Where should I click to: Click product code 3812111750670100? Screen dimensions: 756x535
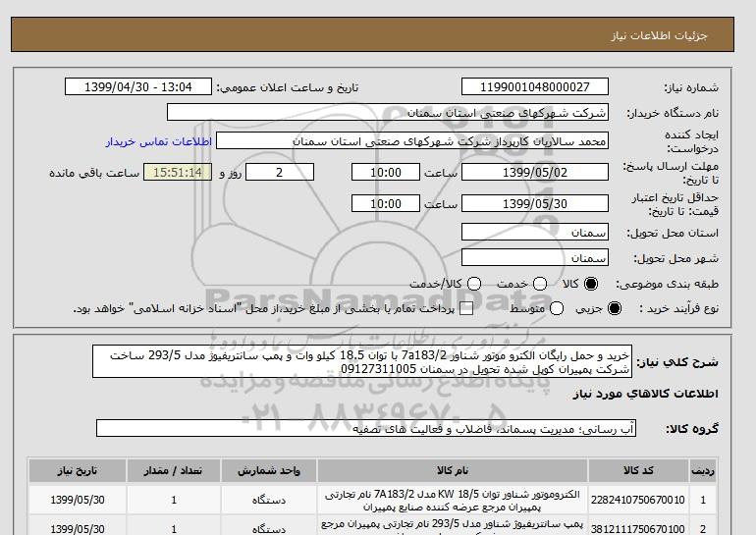click(638, 529)
